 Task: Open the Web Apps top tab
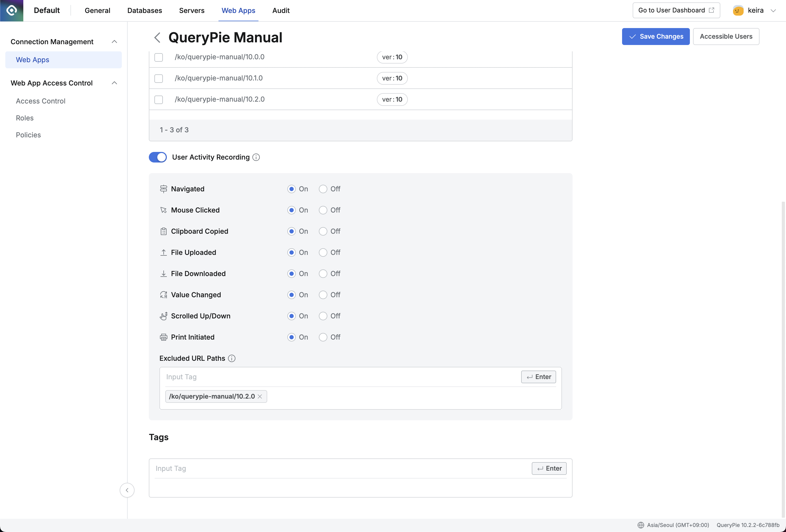click(x=238, y=11)
